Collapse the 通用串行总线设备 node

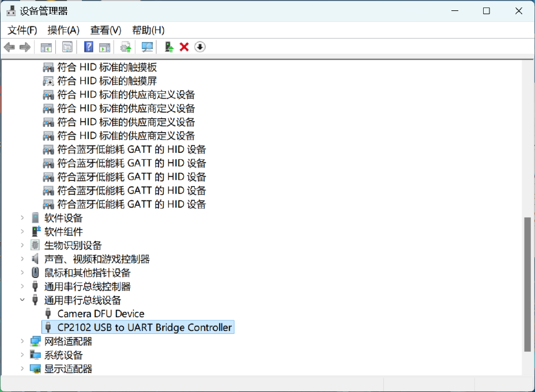22,300
